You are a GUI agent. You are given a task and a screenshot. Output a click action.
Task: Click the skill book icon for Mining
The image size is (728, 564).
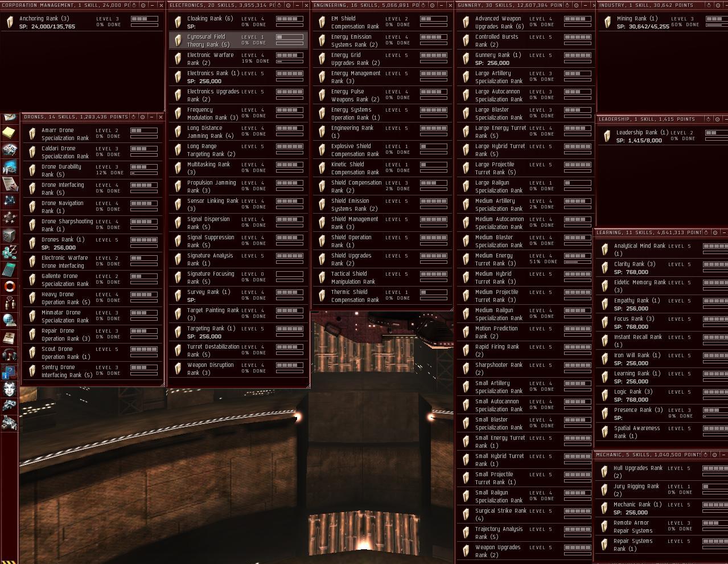click(x=608, y=22)
